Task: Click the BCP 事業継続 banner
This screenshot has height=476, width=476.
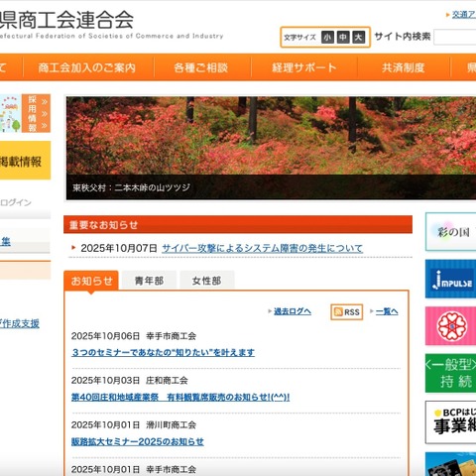Action: pos(450,422)
